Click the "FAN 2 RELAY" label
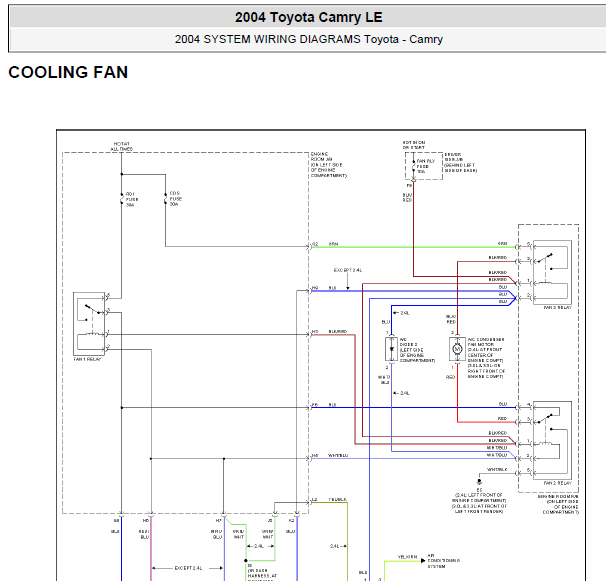This screenshot has height=581, width=606. click(x=557, y=483)
